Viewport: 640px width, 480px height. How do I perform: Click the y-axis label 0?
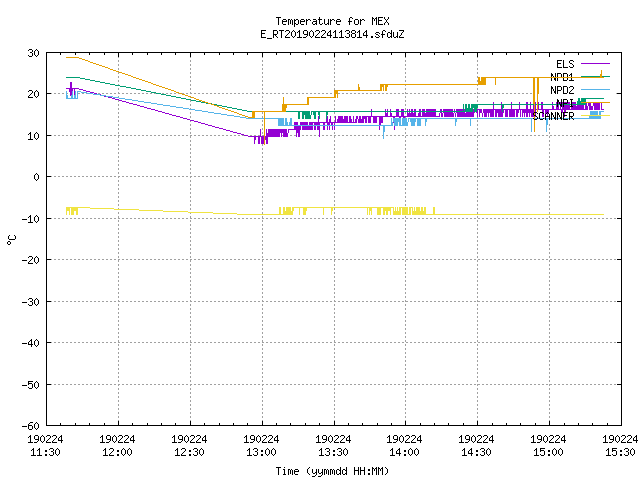coord(37,177)
